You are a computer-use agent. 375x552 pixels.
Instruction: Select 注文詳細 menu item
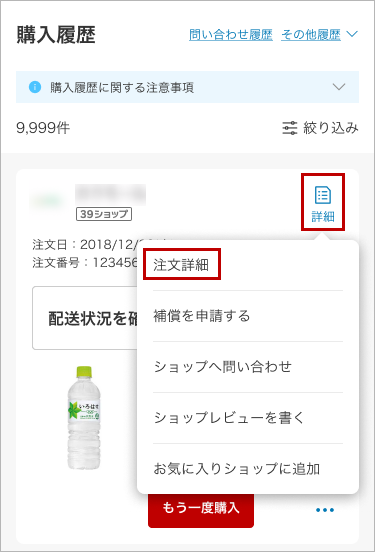[181, 265]
